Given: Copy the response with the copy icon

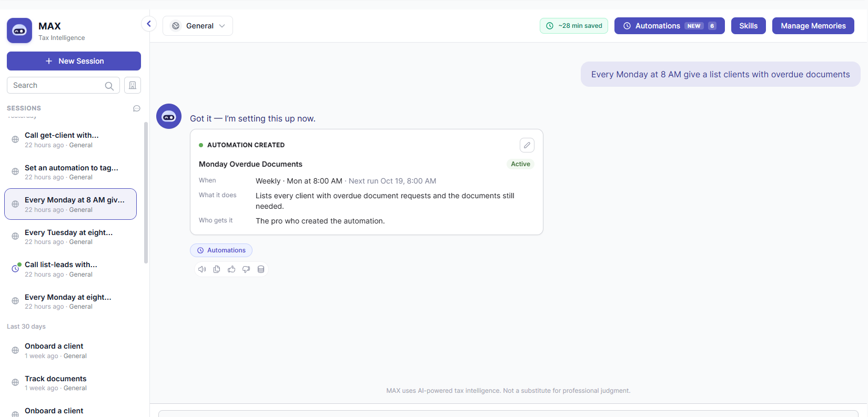Looking at the screenshot, I should pyautogui.click(x=217, y=269).
